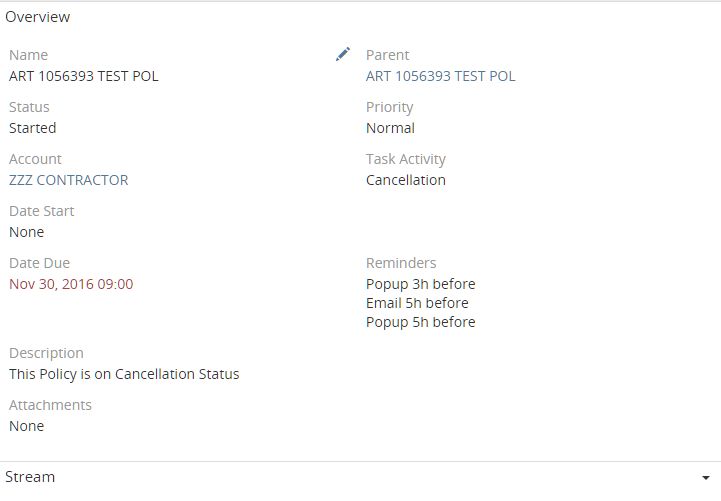The height and width of the screenshot is (501, 721).
Task: Click the Date Due field label
Action: click(x=39, y=263)
